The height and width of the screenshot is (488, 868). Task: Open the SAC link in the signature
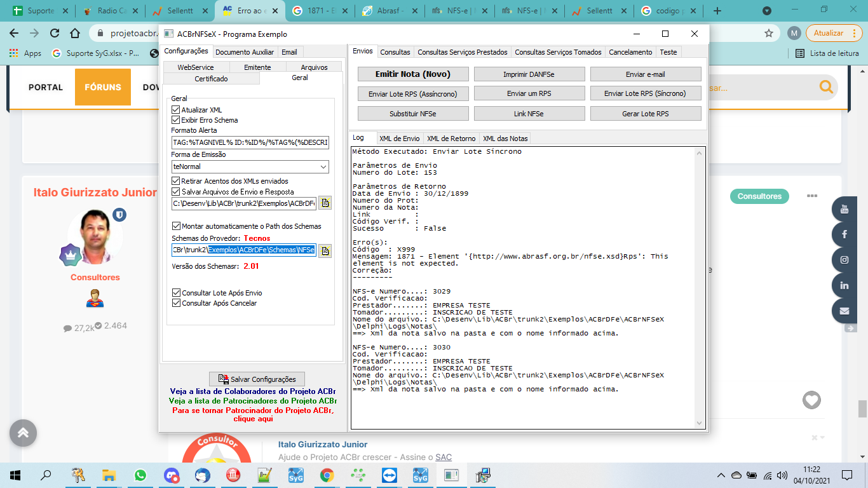(x=444, y=457)
